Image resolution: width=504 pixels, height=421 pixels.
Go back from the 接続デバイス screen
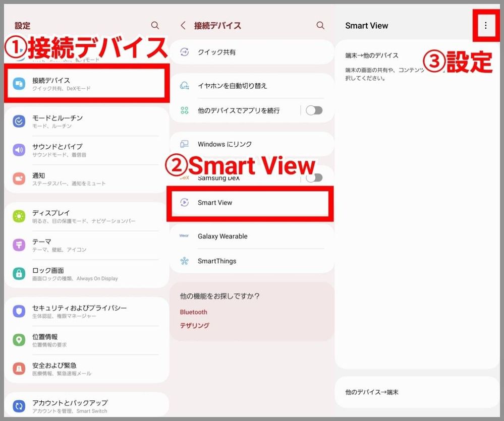pyautogui.click(x=183, y=25)
